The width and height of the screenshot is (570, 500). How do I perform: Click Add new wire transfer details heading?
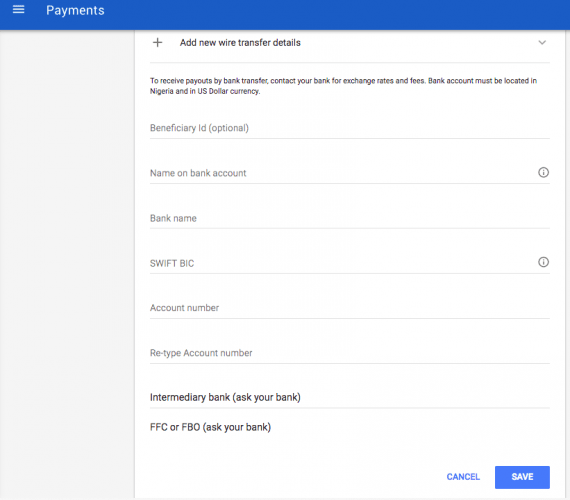point(240,43)
